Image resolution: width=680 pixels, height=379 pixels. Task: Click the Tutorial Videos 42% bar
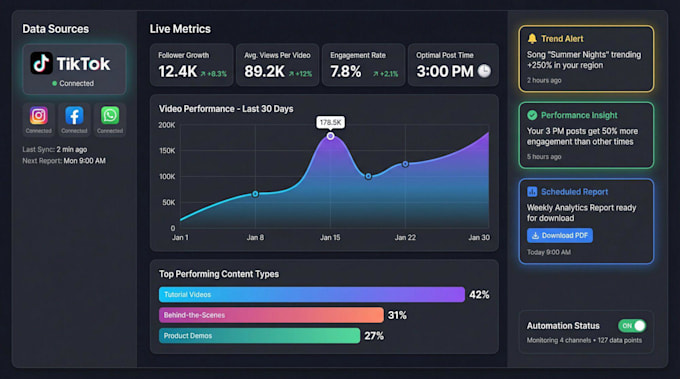(x=312, y=294)
